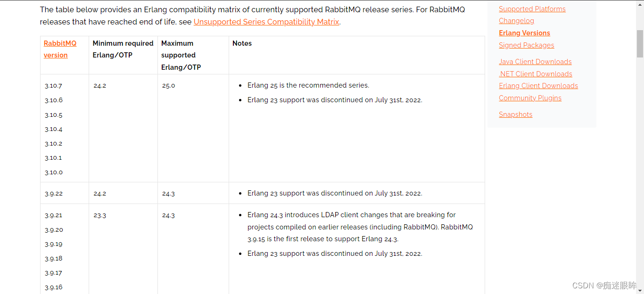This screenshot has height=294, width=644.
Task: Navigate to Supported Platforms page
Action: (x=532, y=8)
